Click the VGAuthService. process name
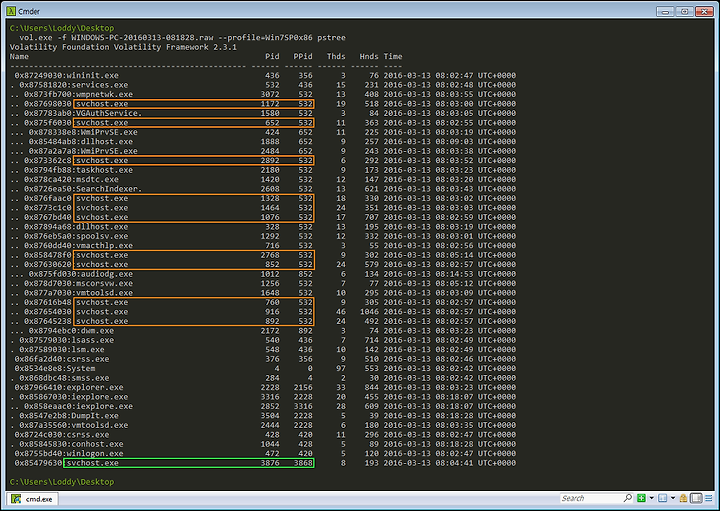Image resolution: width=720 pixels, height=511 pixels. [109, 113]
